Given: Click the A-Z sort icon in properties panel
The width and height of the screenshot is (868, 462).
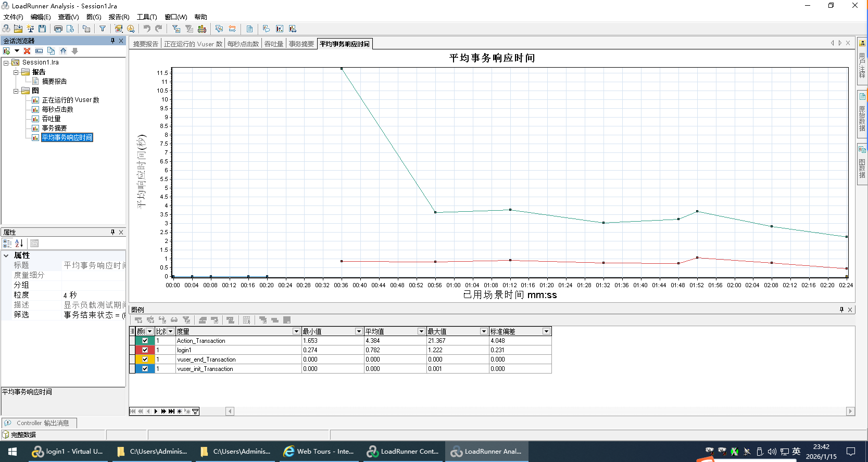Looking at the screenshot, I should [x=19, y=243].
